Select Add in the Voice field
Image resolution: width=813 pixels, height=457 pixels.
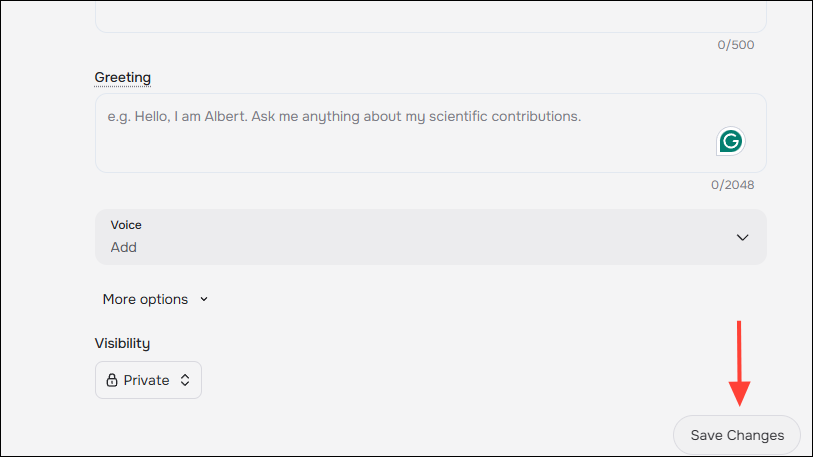pos(123,247)
